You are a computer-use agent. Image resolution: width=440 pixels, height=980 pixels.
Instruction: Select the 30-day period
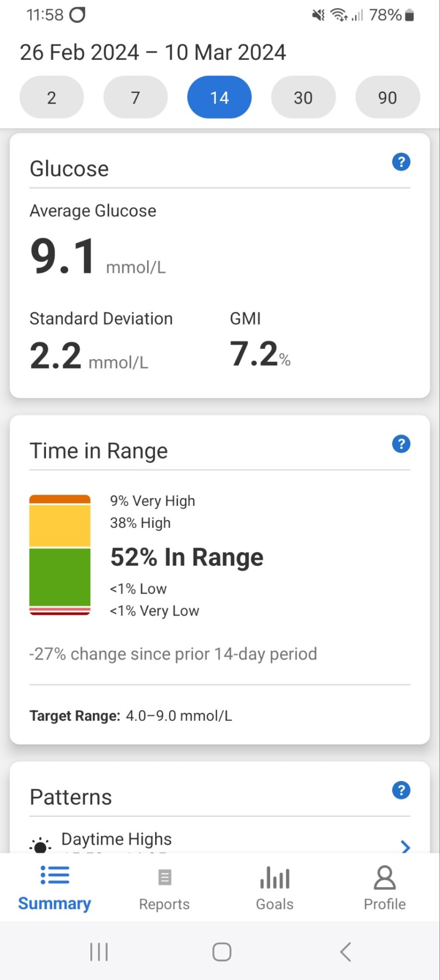tap(303, 97)
